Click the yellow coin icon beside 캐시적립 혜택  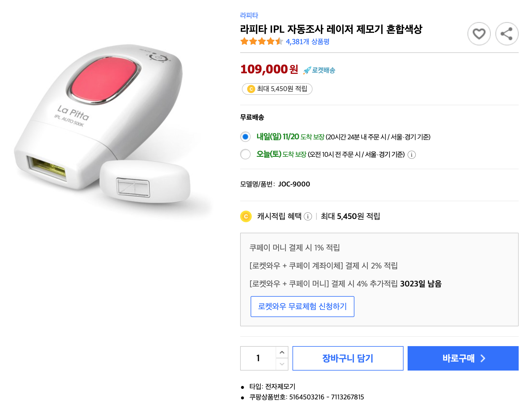tap(246, 216)
